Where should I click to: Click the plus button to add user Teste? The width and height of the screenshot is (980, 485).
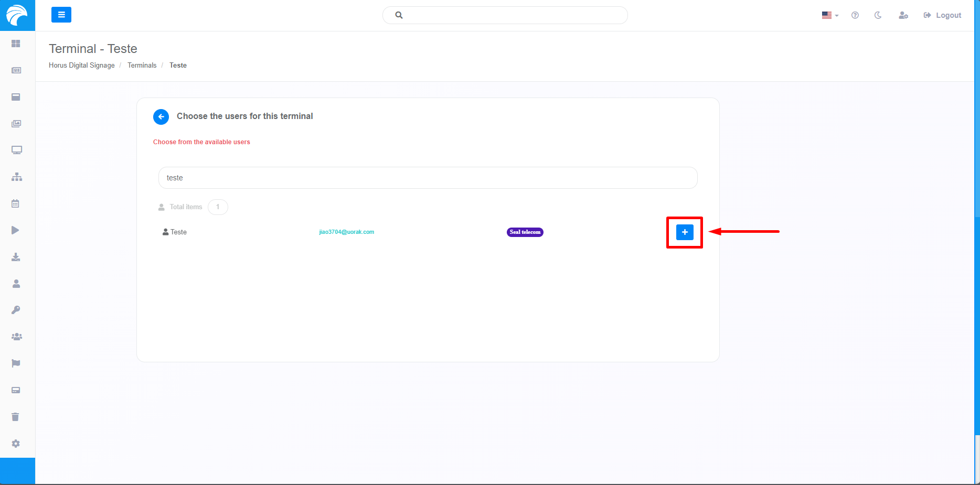click(x=685, y=232)
